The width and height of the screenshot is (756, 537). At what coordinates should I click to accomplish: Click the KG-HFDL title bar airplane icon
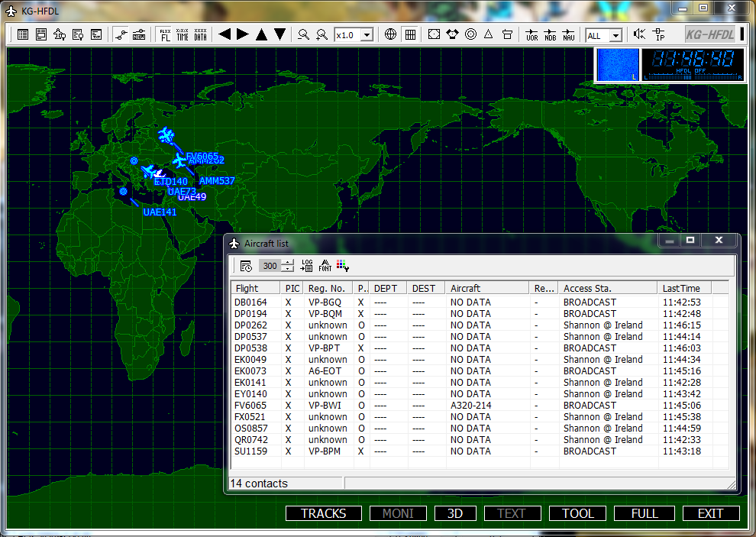11,11
